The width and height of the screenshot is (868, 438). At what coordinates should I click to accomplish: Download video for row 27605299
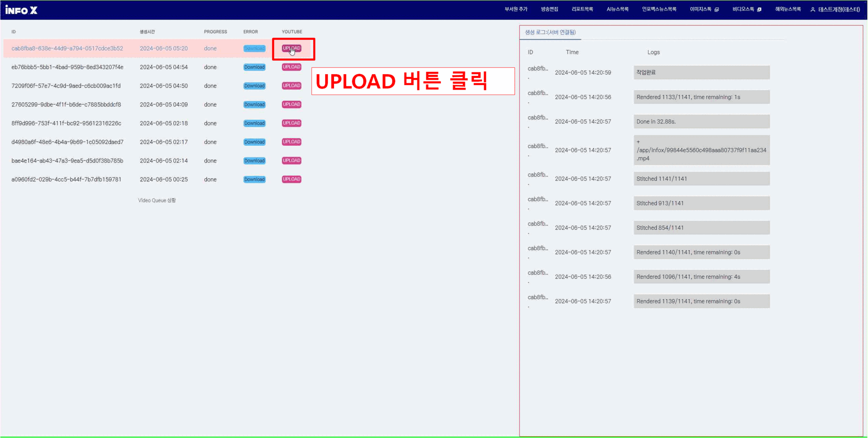click(x=255, y=105)
